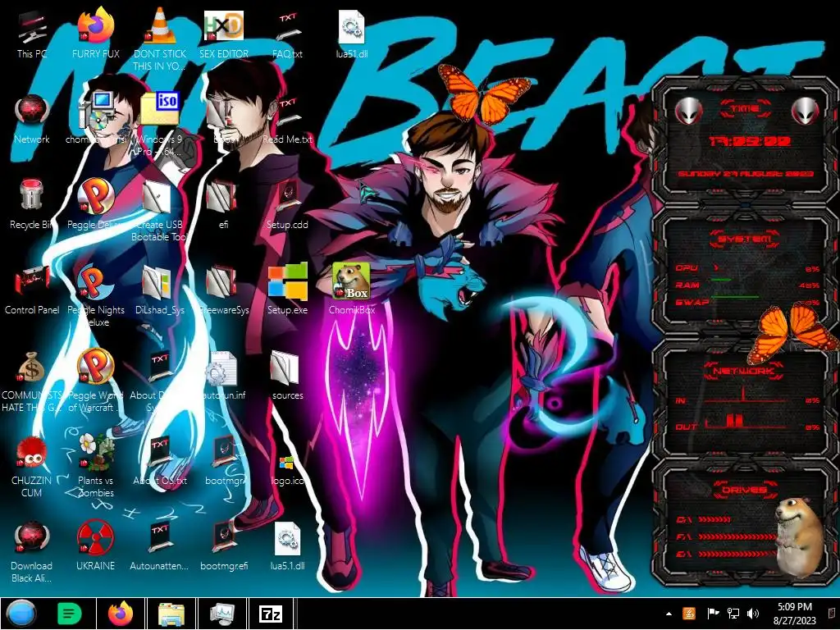
Task: Open the volume speaker tray icon
Action: pos(753,614)
